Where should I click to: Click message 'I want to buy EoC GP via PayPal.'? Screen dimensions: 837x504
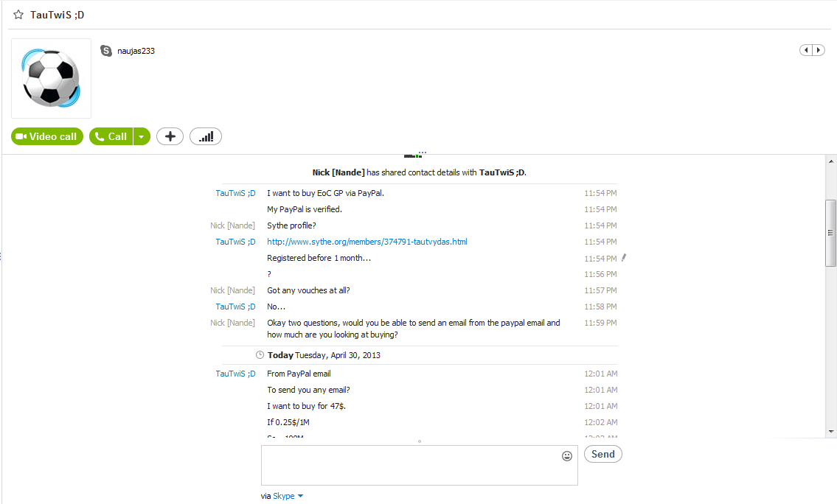pos(326,193)
